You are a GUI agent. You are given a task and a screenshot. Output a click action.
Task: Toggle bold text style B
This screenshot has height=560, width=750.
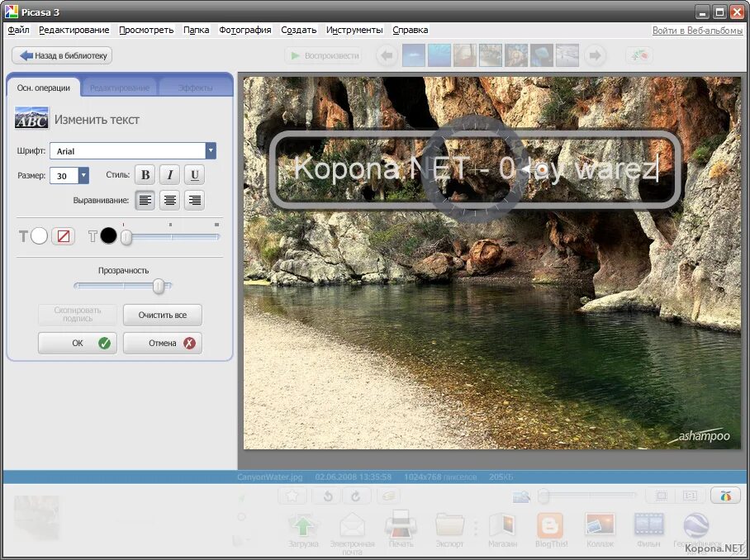(145, 174)
